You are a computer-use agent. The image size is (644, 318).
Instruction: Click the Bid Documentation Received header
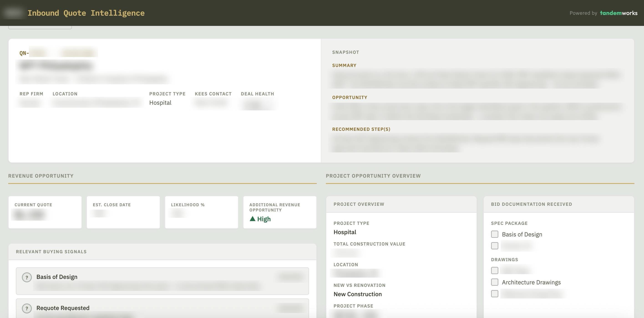[x=531, y=204]
